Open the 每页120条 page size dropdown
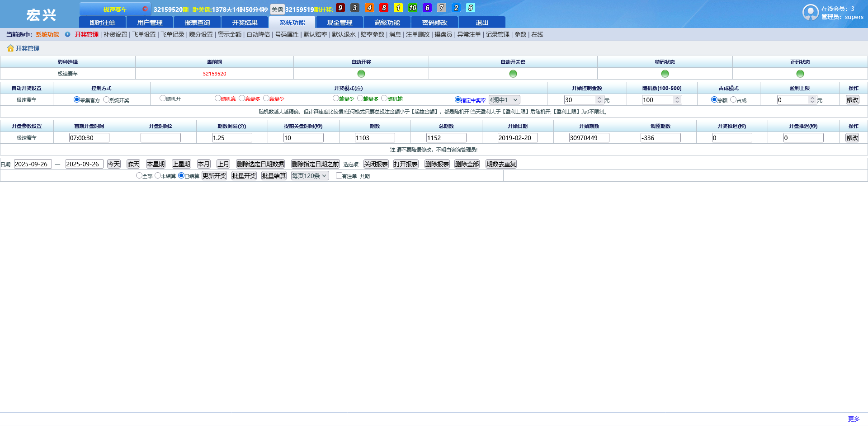This screenshot has height=428, width=868. tap(310, 176)
